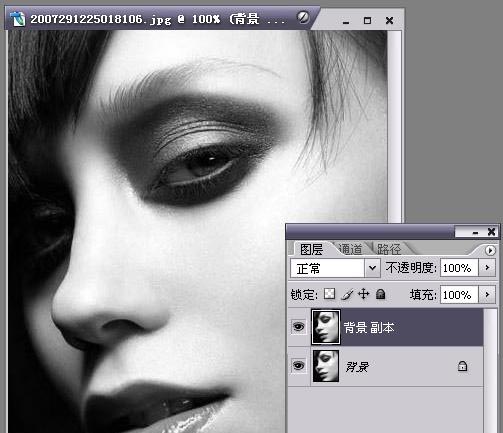Toggle lock transparent pixels icon

tap(329, 294)
